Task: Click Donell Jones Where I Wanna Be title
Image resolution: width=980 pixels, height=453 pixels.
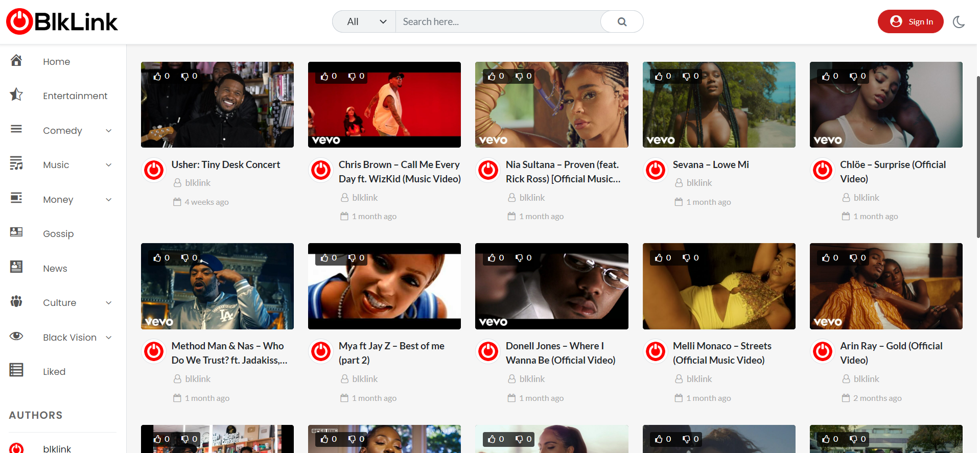Action: [561, 353]
